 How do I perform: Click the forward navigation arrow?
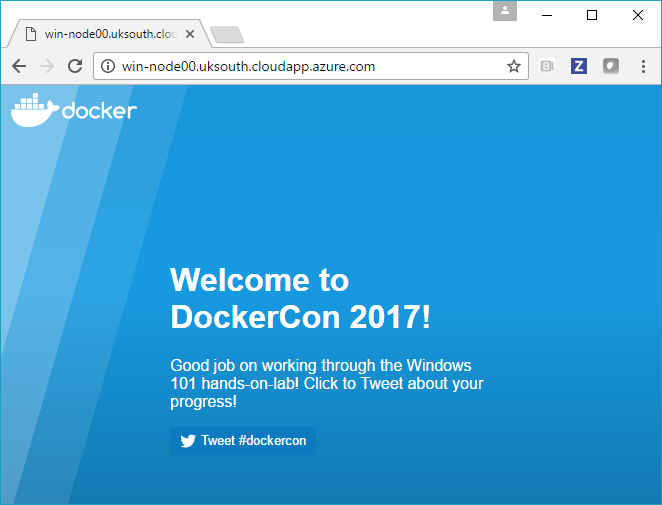(47, 66)
